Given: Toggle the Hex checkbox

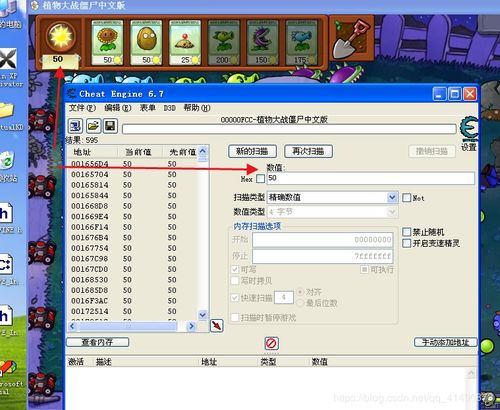Looking at the screenshot, I should (x=260, y=179).
